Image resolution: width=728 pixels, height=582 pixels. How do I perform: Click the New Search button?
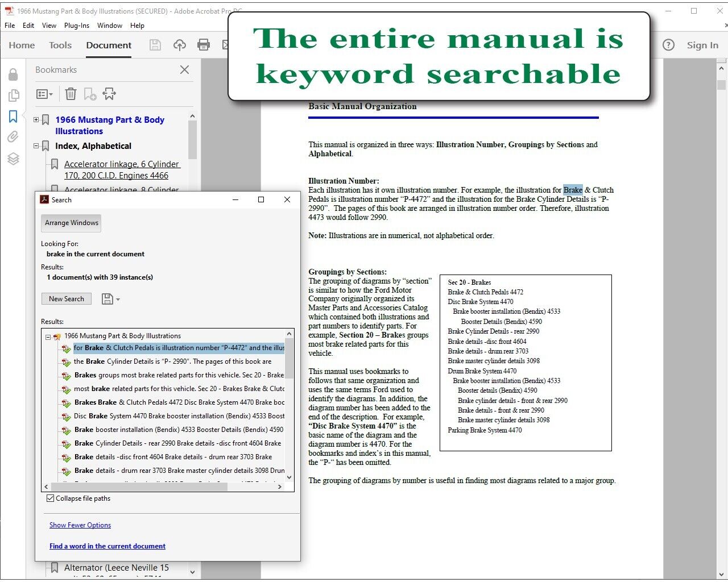pos(67,299)
